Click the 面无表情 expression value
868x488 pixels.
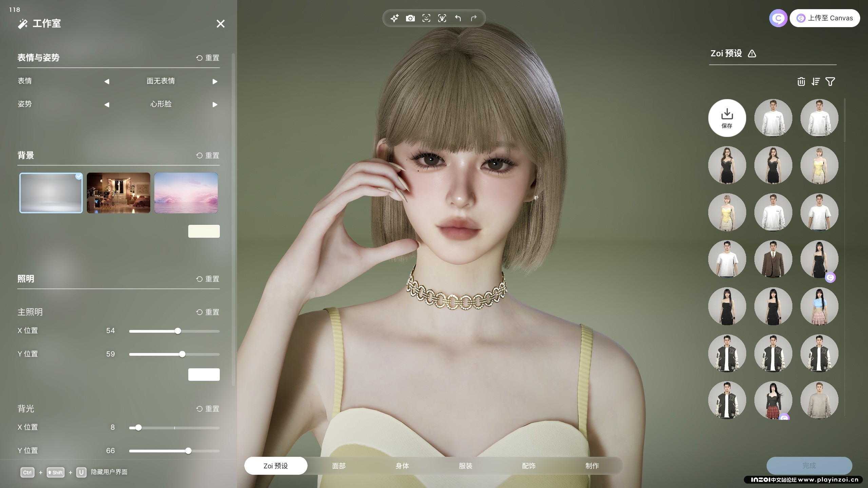161,81
